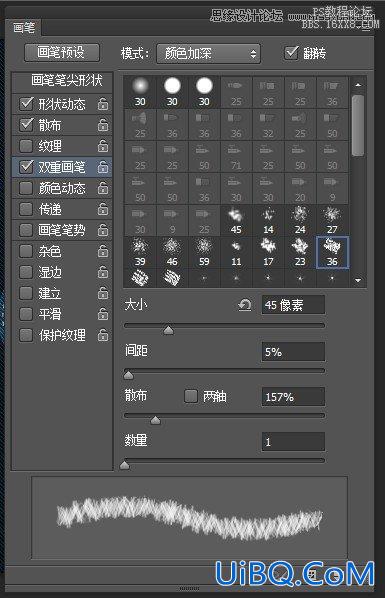Click the 间距 slider handle
This screenshot has height=598, width=385.
pyautogui.click(x=129, y=375)
